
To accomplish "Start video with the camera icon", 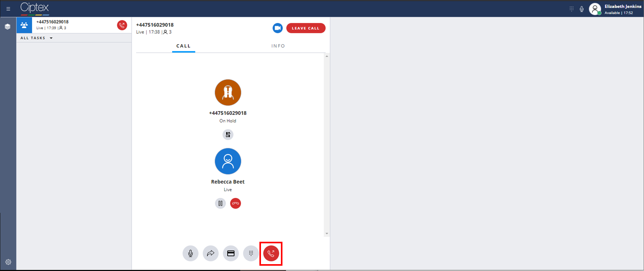I will 277,28.
